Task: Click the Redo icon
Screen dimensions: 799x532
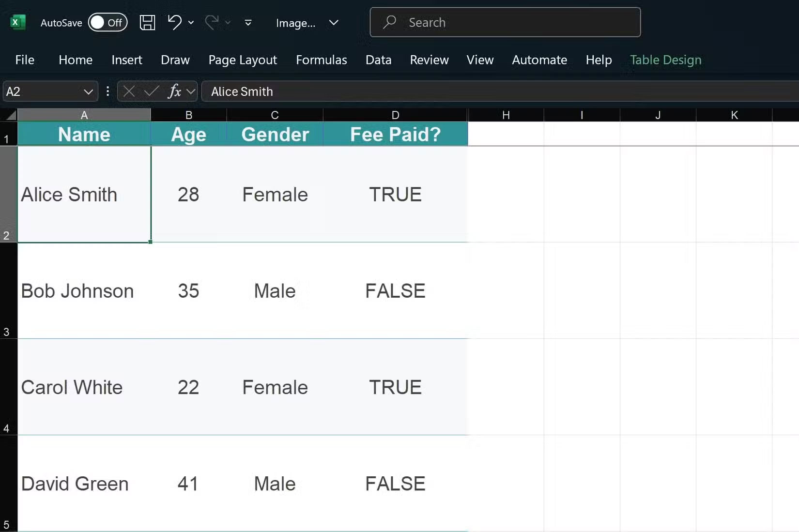Action: (212, 22)
